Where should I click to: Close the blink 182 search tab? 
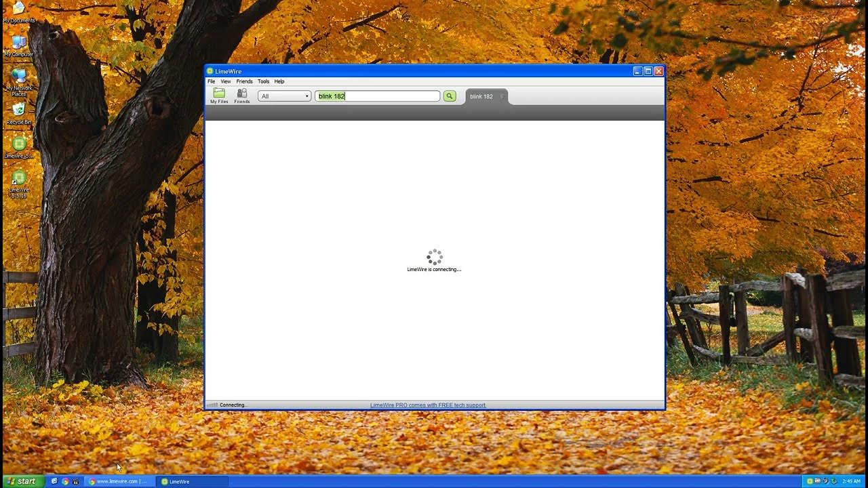click(x=502, y=96)
